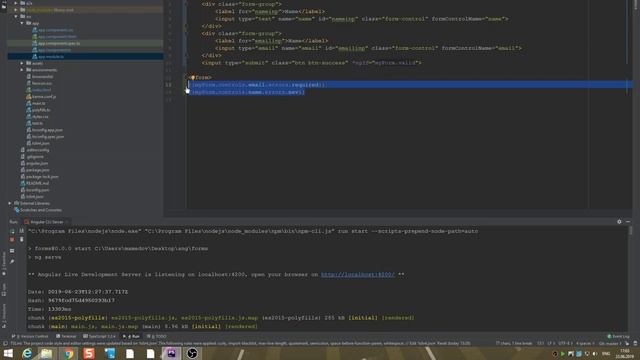Open the Project tool window icon
The width and height of the screenshot is (640, 360).
pos(4,6)
